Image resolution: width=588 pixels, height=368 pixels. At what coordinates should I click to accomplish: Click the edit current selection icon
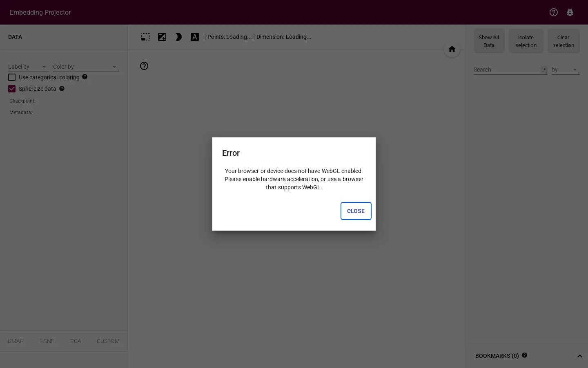162,37
